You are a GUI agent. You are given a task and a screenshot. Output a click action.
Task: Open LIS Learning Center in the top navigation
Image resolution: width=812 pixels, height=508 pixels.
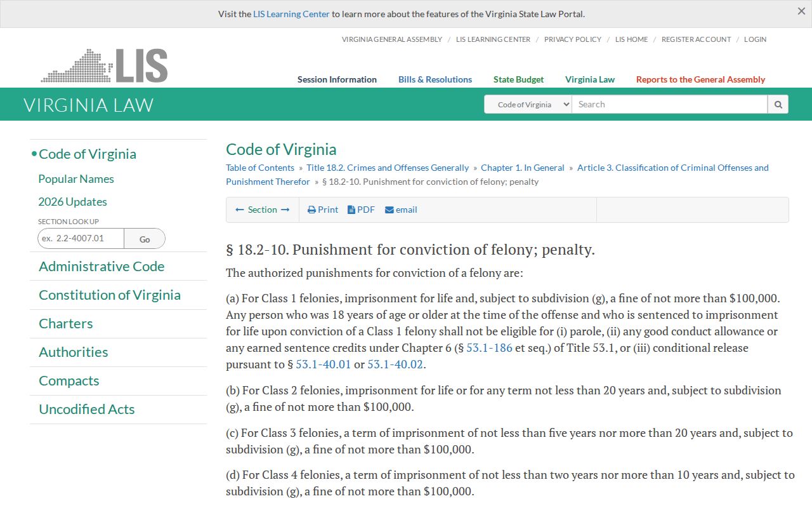click(x=493, y=39)
